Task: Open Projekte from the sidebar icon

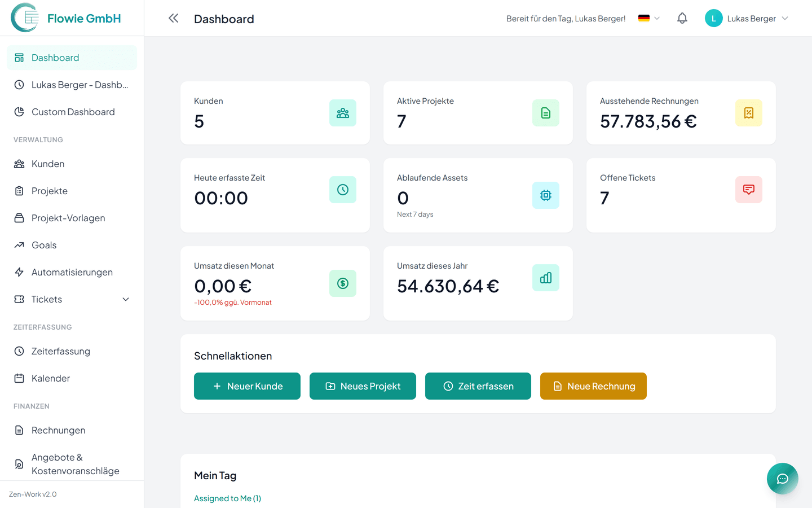Action: tap(19, 191)
